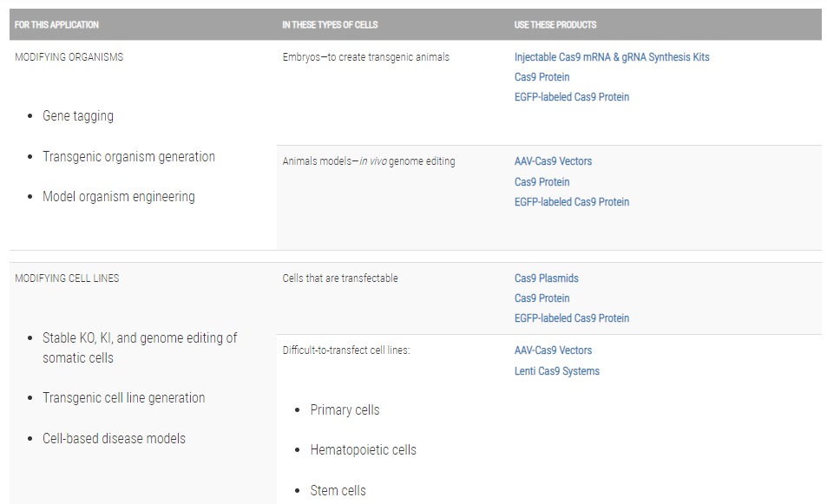This screenshot has width=827, height=504.
Task: Click the 'Use These Products' column header
Action: point(555,25)
